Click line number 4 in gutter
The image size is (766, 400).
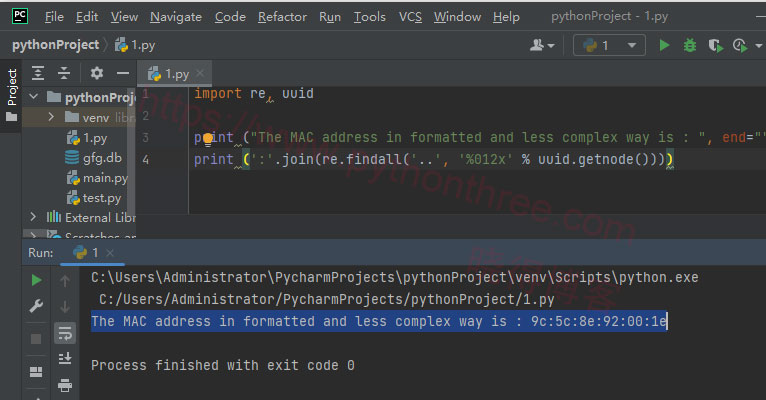pos(146,159)
